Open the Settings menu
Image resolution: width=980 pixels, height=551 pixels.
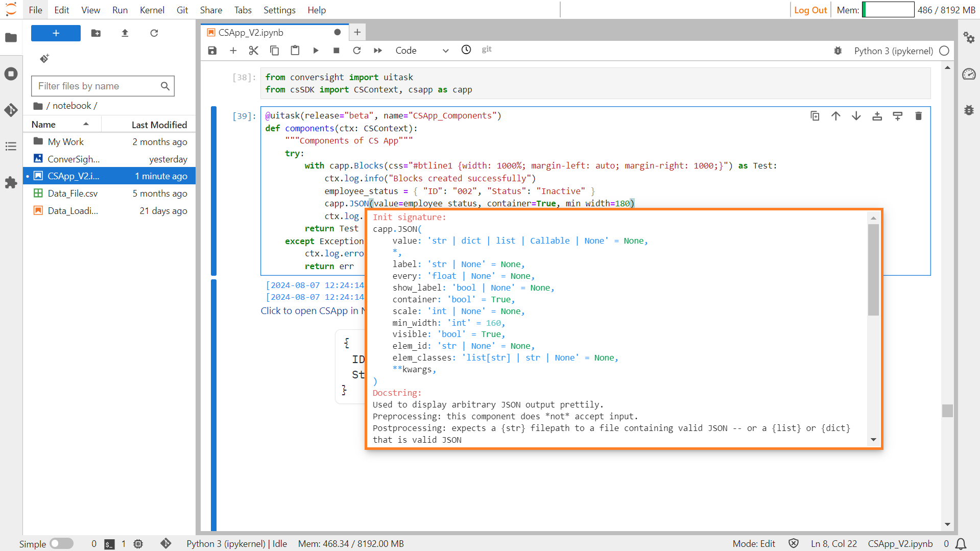279,10
